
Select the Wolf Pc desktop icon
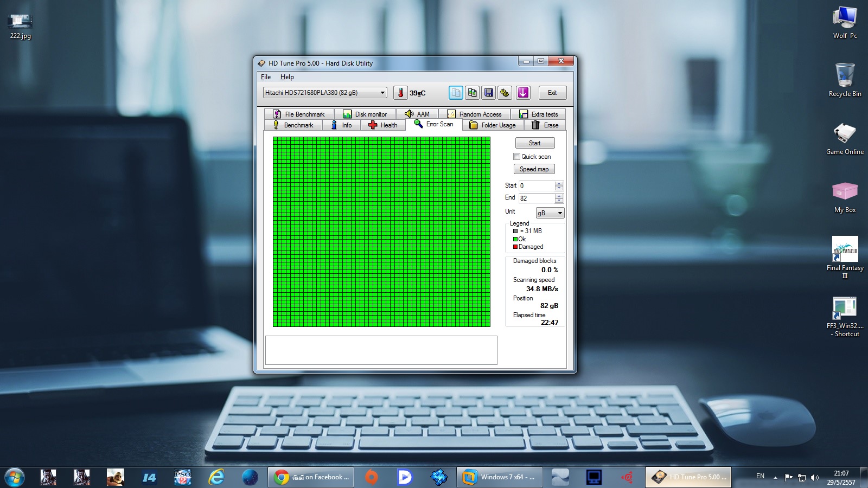845,23
